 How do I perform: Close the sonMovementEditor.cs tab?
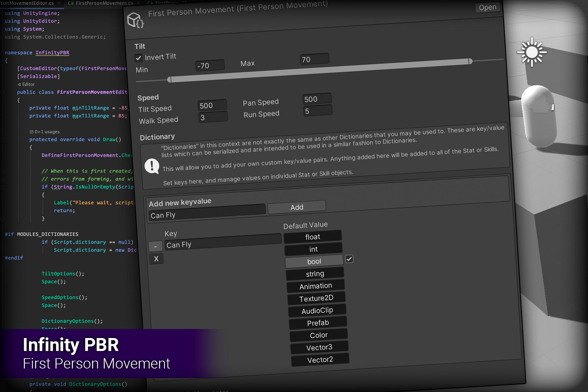[x=59, y=3]
